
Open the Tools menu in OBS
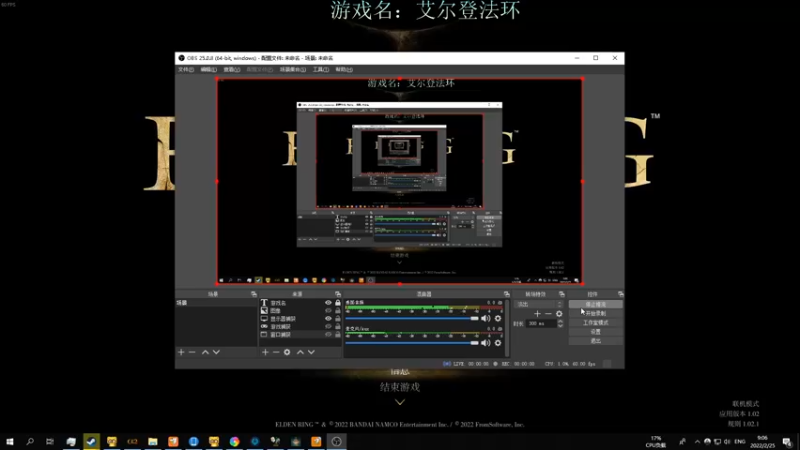(320, 69)
